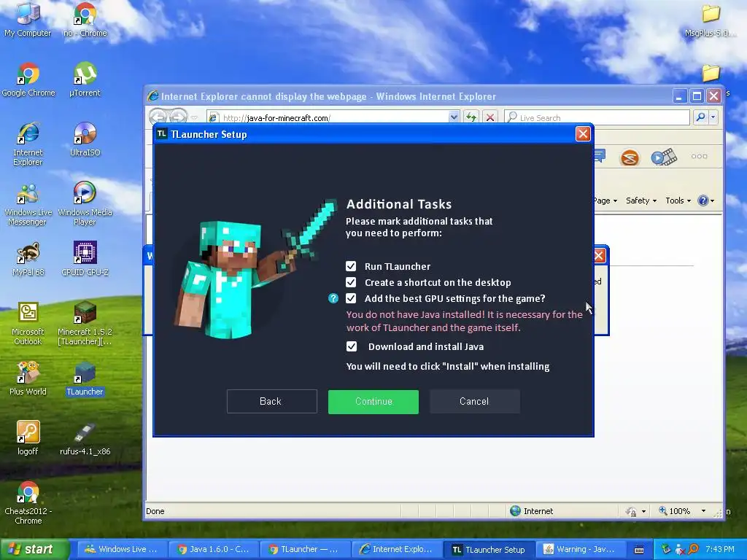Select the MyPal 68 desktop icon
Image resolution: width=747 pixels, height=560 pixels.
pyautogui.click(x=28, y=260)
